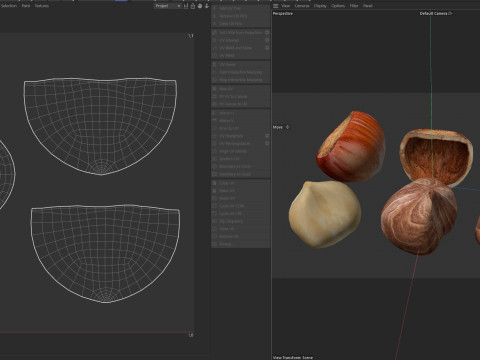
Task: Choose Remove UV Pins command
Action: (241, 16)
